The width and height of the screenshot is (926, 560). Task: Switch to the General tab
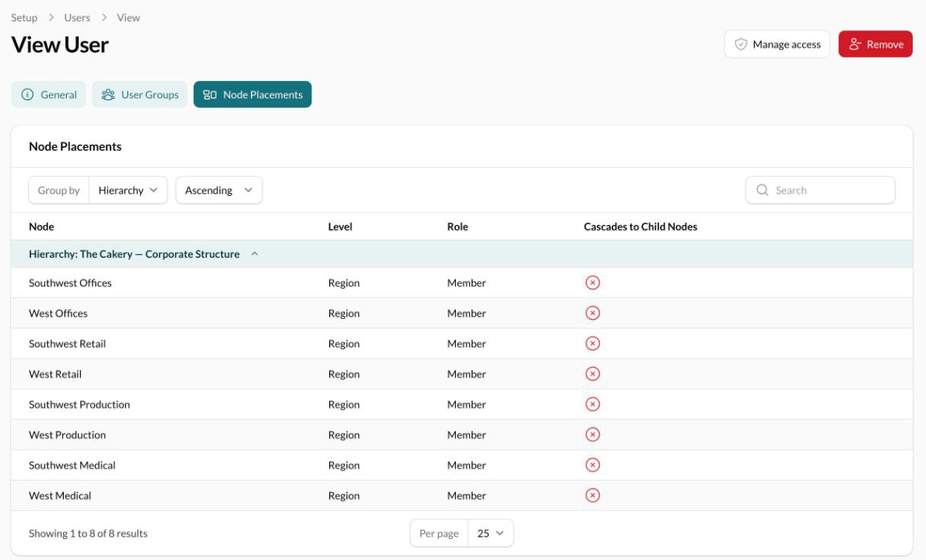pos(48,94)
